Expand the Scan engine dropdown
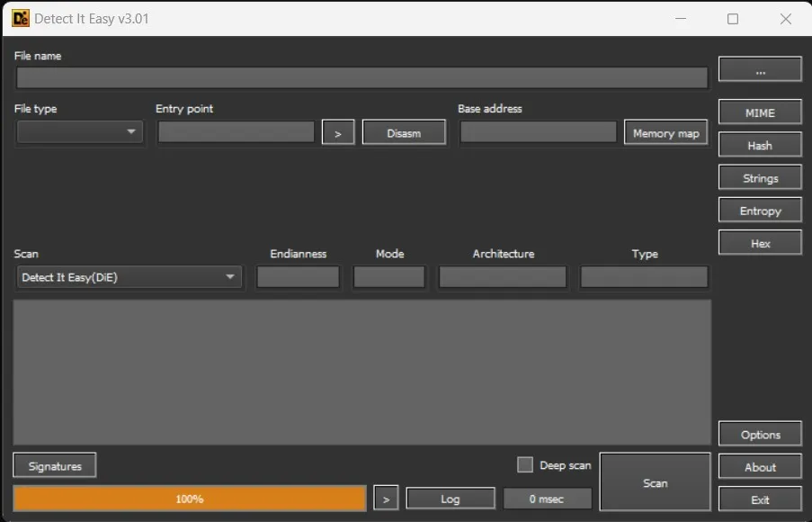Image resolution: width=812 pixels, height=522 pixels. [x=129, y=277]
